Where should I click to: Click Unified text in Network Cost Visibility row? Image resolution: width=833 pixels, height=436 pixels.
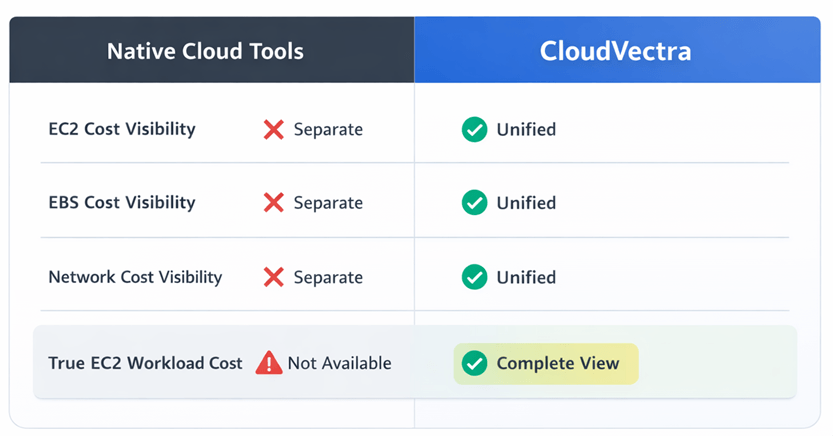(526, 277)
